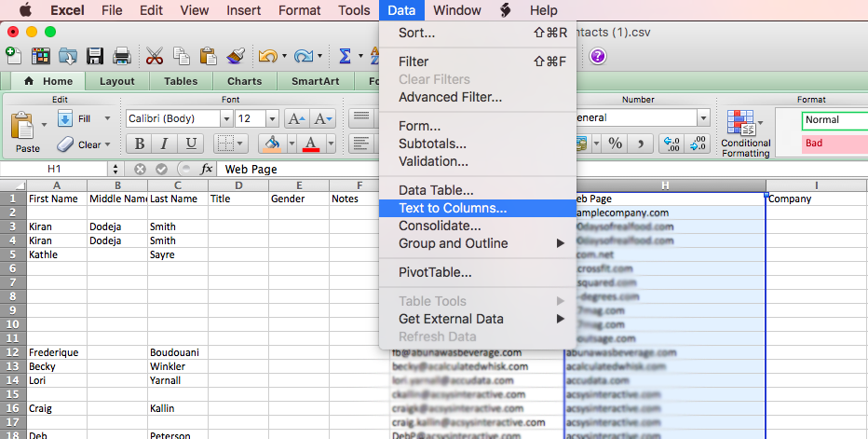Open the Insert menu in the menu bar
868x439 pixels.
coord(244,10)
